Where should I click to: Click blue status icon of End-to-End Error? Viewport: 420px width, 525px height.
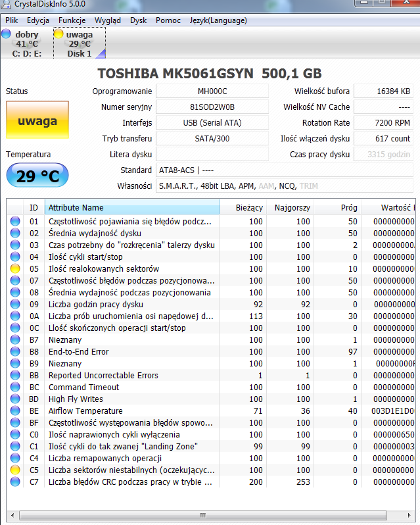(15, 351)
